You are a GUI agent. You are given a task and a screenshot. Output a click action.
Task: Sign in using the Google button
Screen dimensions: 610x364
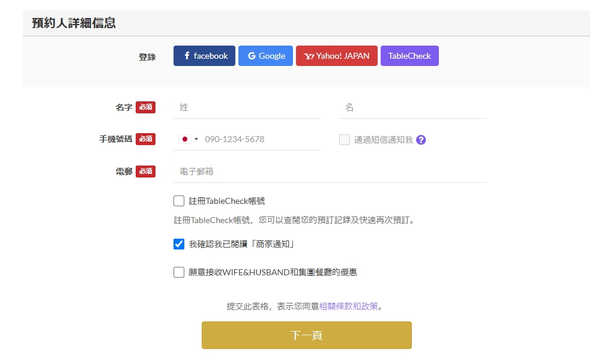[x=265, y=56]
